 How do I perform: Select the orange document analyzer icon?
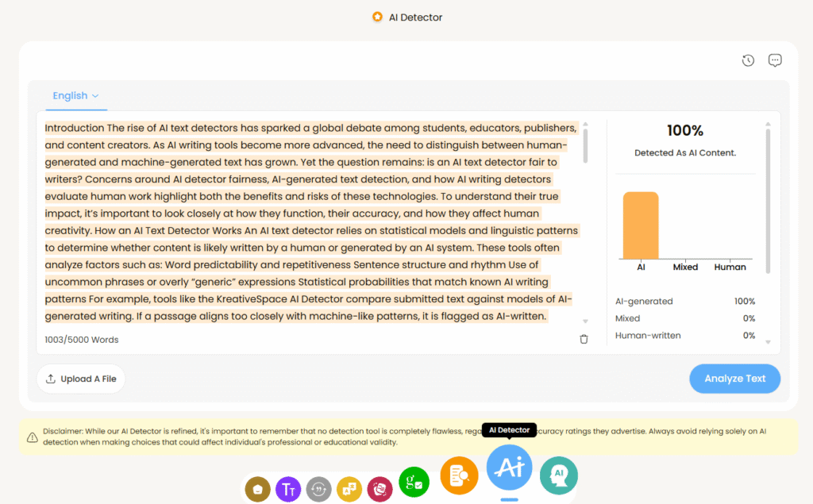[x=459, y=474]
